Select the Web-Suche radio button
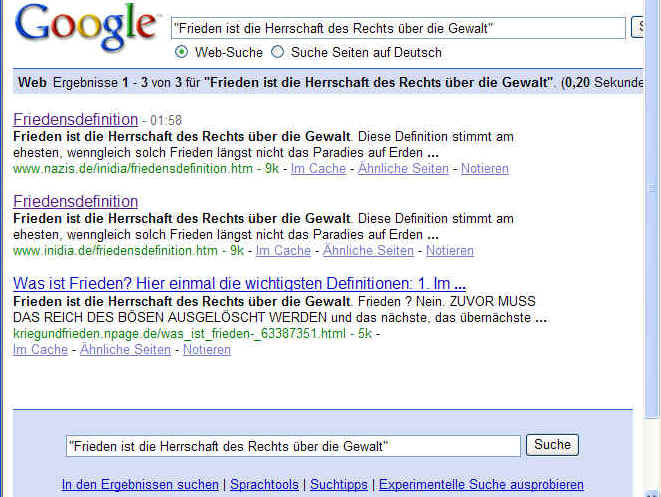This screenshot has width=661, height=497. coord(181,52)
